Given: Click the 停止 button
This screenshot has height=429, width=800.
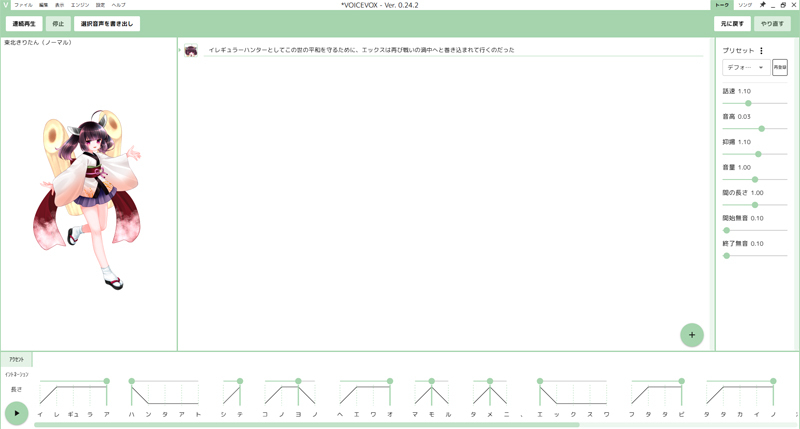Looking at the screenshot, I should [x=58, y=23].
